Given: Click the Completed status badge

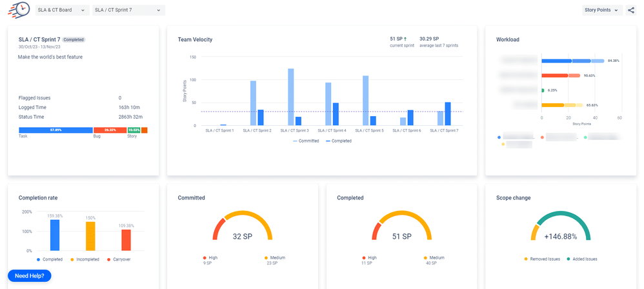Looking at the screenshot, I should pos(74,39).
